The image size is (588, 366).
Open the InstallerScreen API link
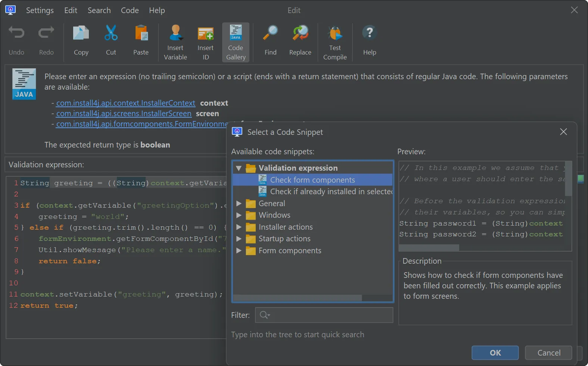click(124, 114)
